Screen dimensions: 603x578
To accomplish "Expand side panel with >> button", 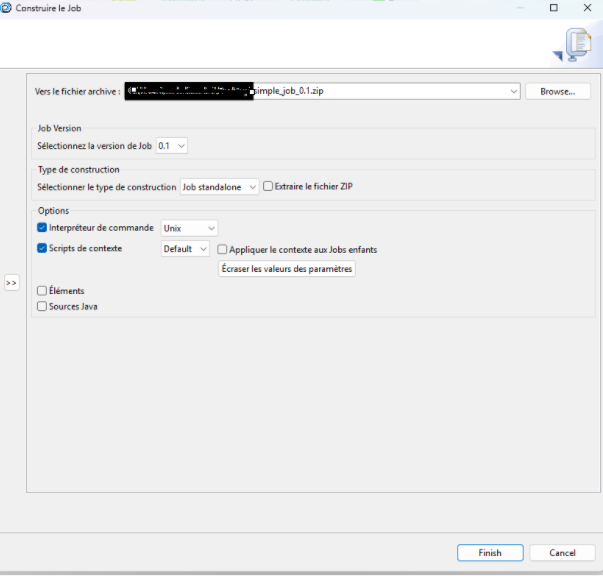I will (12, 283).
